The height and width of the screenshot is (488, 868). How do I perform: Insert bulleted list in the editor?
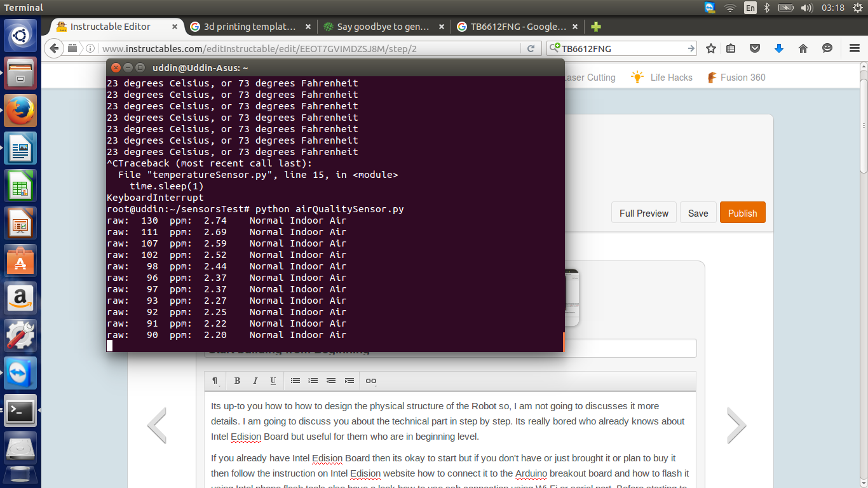295,381
